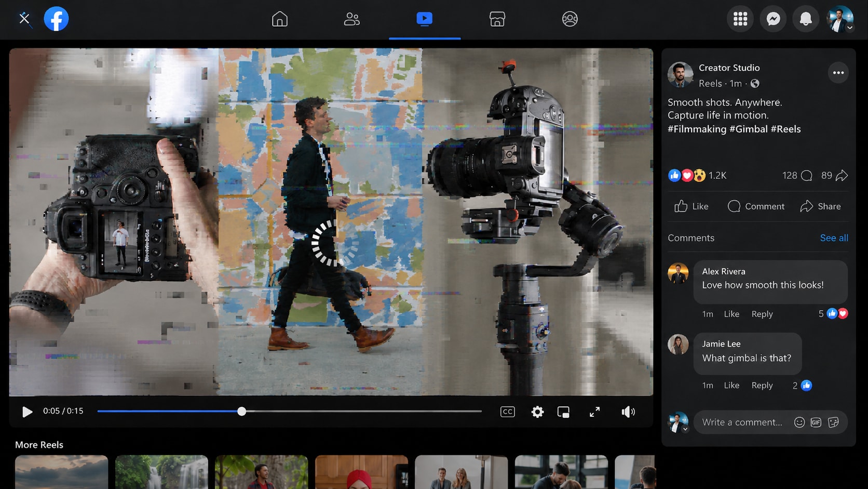868x489 pixels.
Task: Open the red beanie reel thumbnail
Action: [361, 472]
